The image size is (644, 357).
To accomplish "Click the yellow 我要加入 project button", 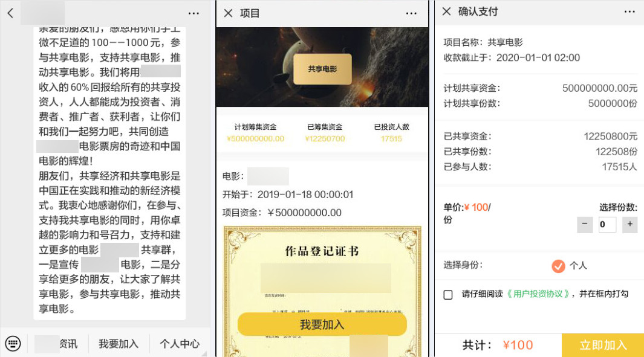I will click(322, 324).
